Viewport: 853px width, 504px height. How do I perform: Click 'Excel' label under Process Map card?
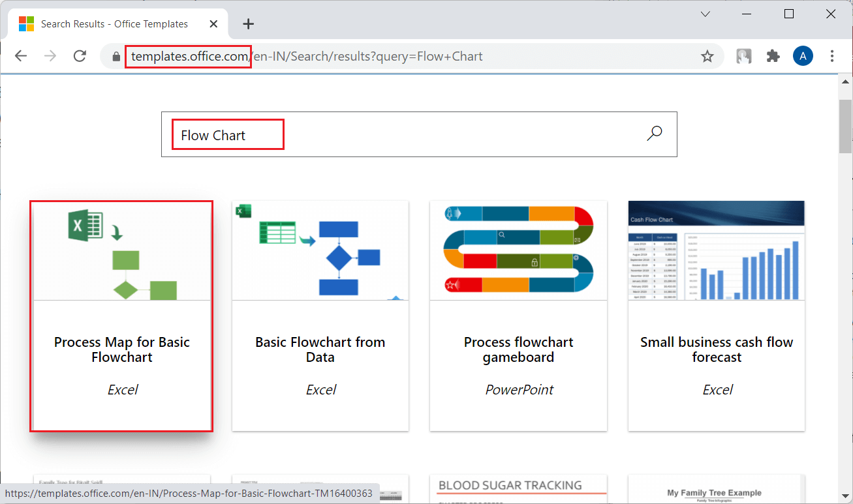tap(123, 390)
